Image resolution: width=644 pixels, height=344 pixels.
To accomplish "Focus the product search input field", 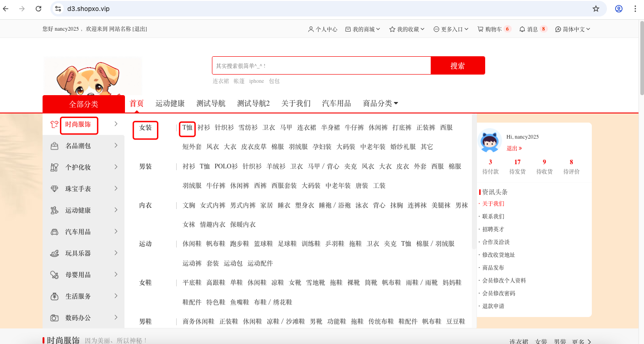I will 321,65.
